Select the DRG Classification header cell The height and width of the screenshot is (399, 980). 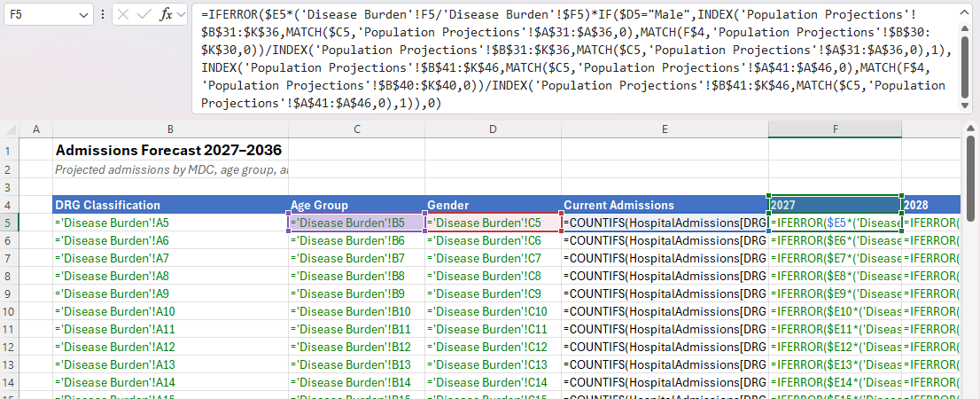click(x=170, y=205)
